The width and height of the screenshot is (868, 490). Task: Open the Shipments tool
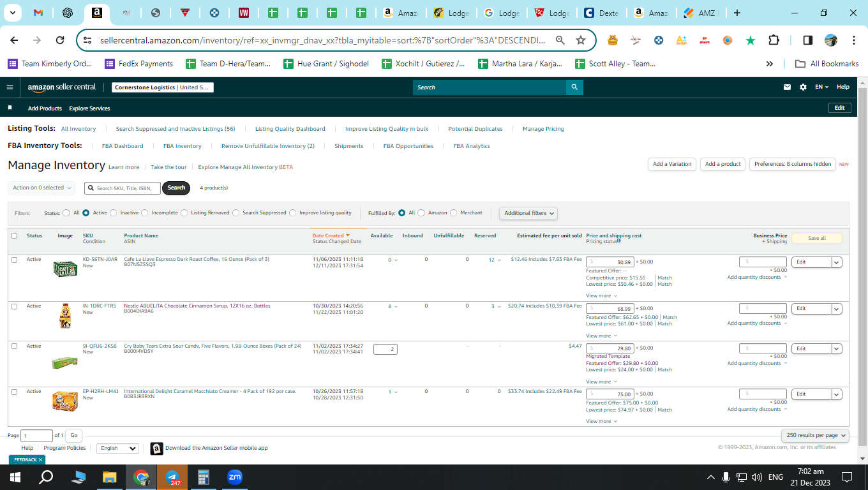click(x=349, y=146)
